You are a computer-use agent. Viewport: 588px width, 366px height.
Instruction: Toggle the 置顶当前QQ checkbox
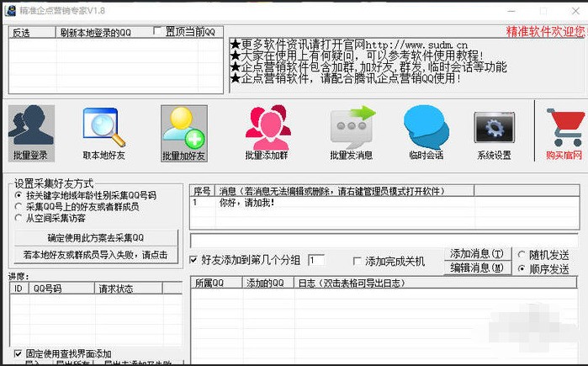click(x=157, y=31)
